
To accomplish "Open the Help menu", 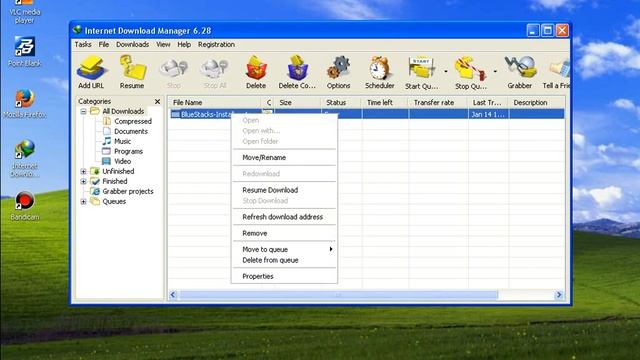I will (184, 44).
